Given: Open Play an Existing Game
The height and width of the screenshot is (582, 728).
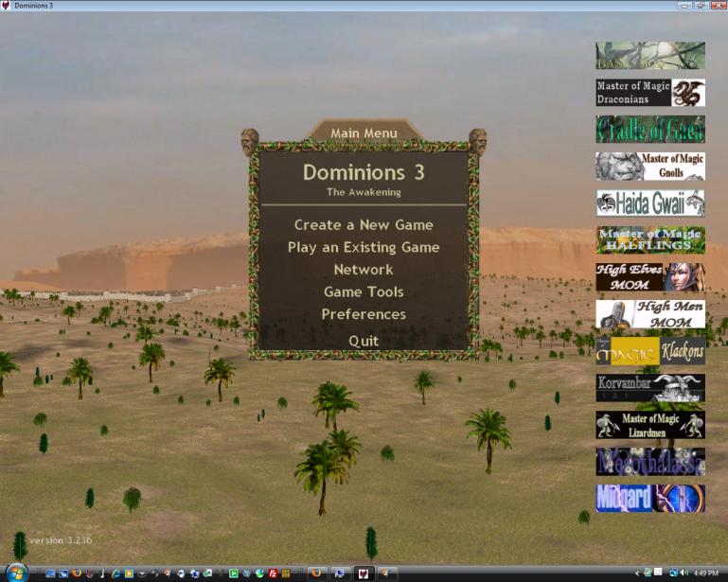Looking at the screenshot, I should pos(364,247).
